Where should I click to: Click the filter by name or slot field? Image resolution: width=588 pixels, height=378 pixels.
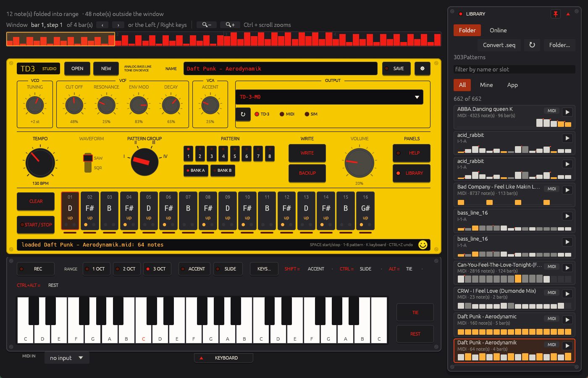[x=514, y=69]
